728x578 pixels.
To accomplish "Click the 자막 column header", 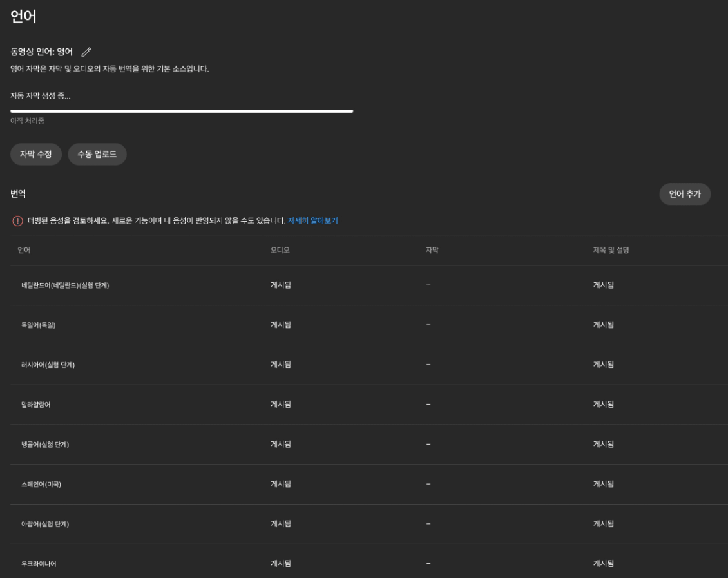I will click(x=432, y=250).
